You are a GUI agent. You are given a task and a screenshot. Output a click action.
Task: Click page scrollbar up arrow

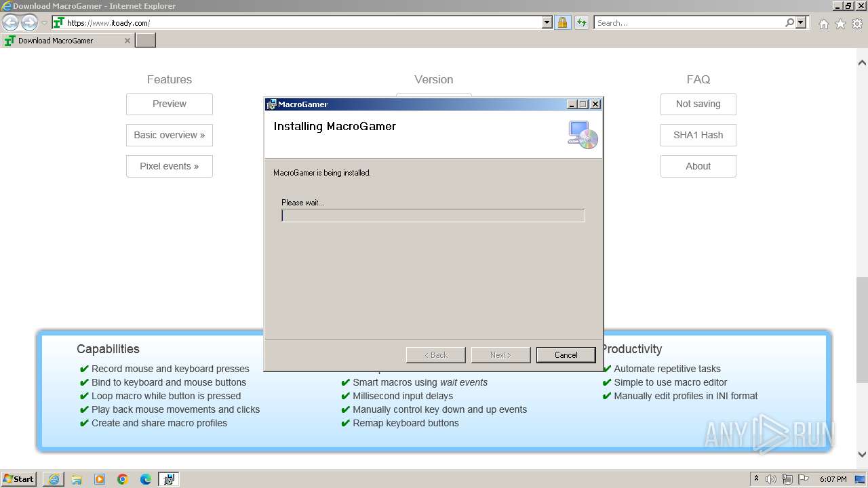(862, 63)
